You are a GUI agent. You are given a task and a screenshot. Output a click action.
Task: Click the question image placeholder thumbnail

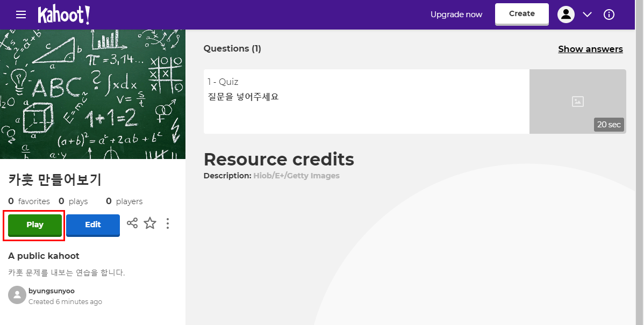577,102
